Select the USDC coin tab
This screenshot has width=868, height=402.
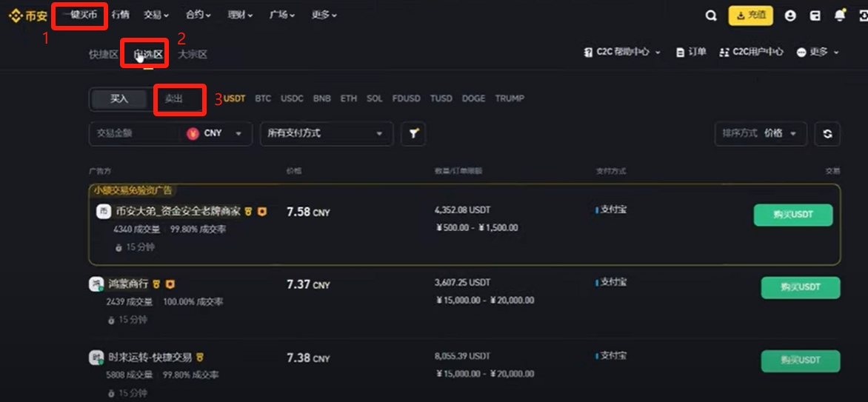(x=292, y=98)
